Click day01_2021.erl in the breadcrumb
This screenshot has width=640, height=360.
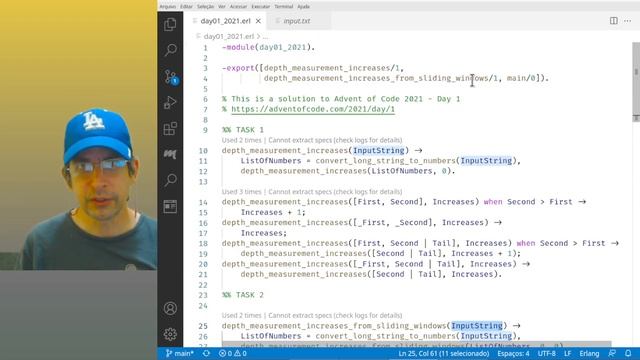click(x=229, y=36)
